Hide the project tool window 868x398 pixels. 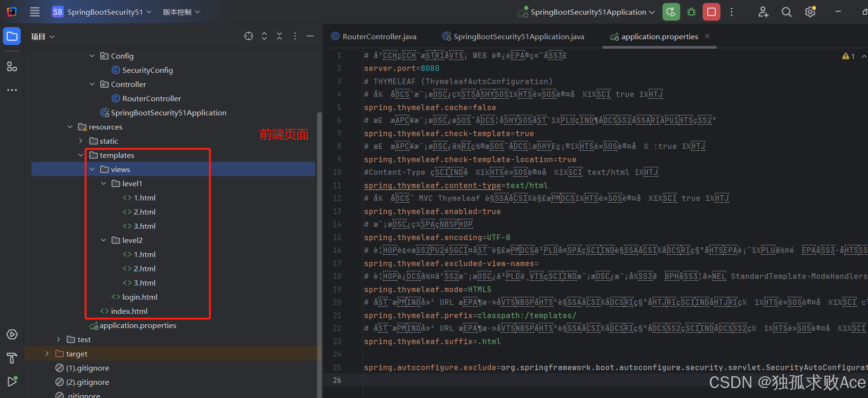click(310, 36)
